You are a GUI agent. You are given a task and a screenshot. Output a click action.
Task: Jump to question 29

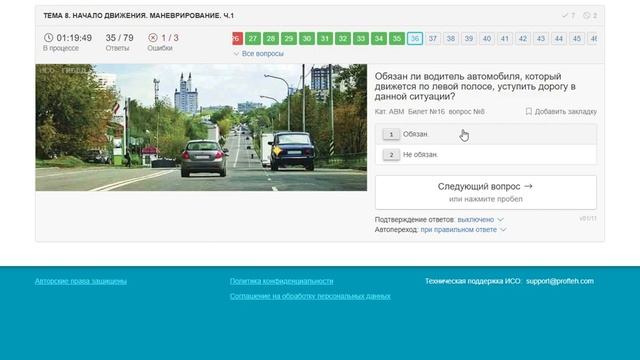(289, 39)
